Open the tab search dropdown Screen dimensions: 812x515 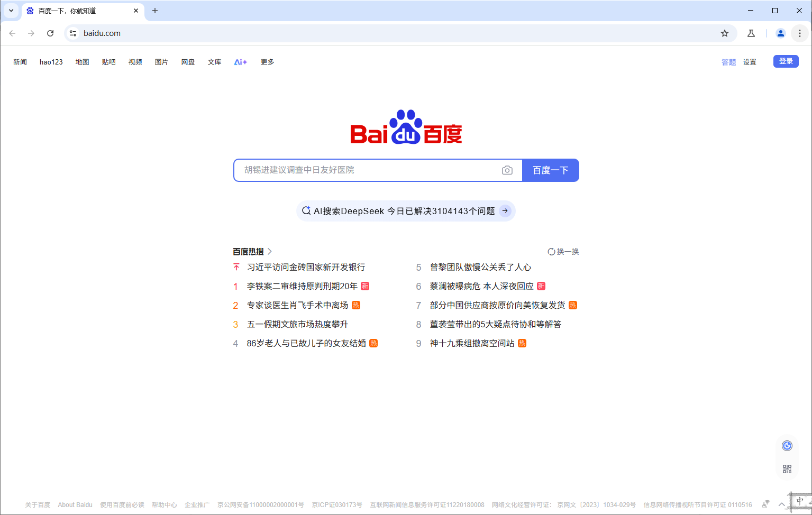coord(11,11)
